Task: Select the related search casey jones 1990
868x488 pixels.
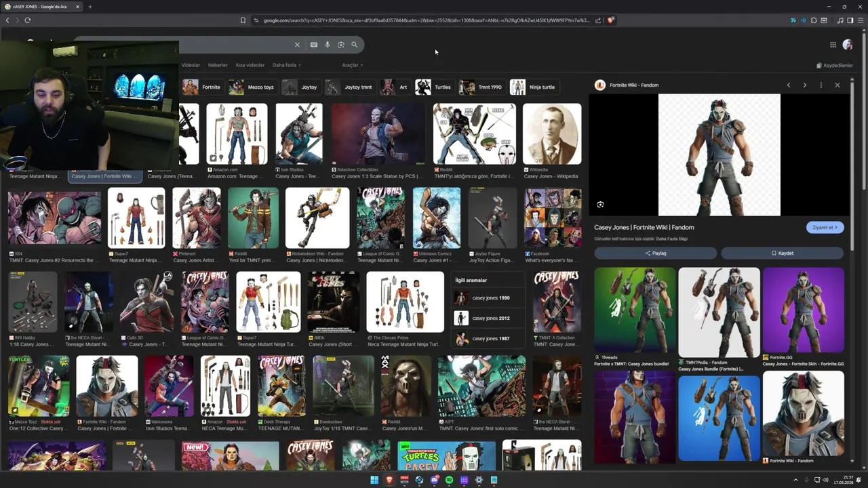Action: pyautogui.click(x=488, y=298)
